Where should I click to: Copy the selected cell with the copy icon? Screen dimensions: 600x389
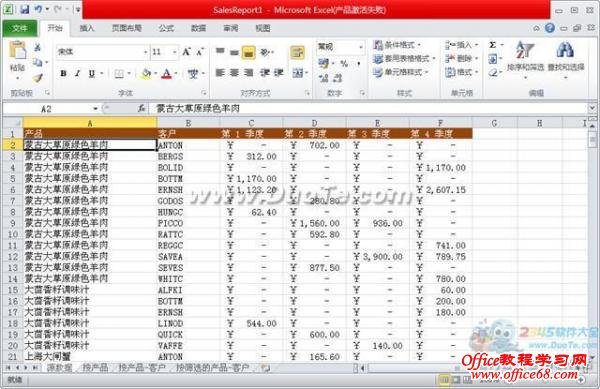38,62
